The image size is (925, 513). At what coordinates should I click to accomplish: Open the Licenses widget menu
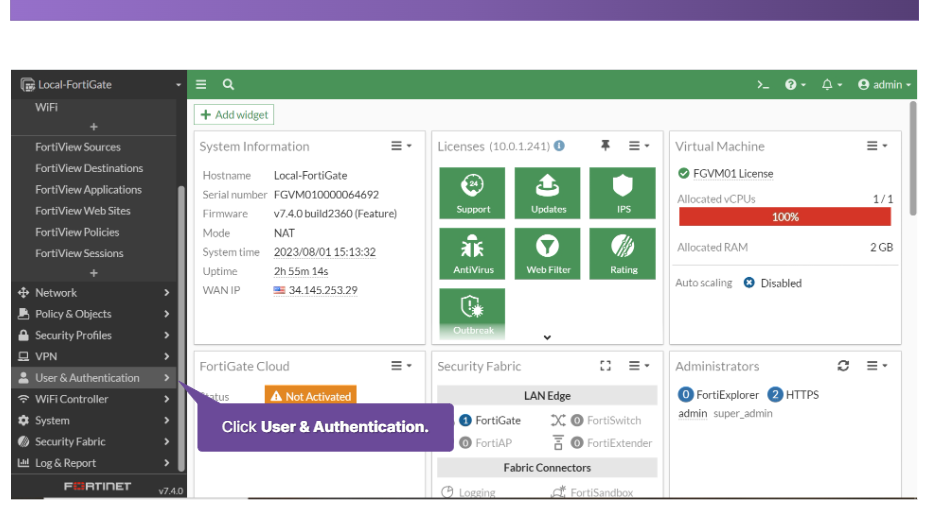pos(639,146)
